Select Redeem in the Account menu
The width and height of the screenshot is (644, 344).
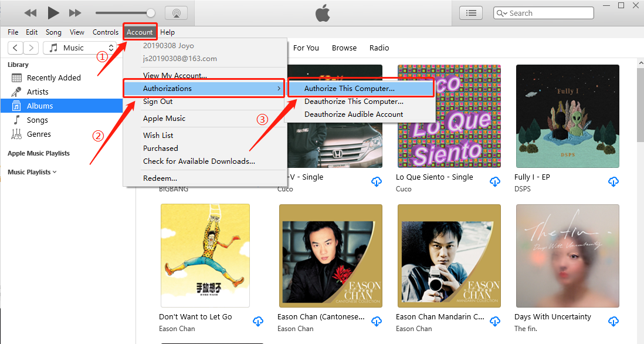click(x=205, y=178)
